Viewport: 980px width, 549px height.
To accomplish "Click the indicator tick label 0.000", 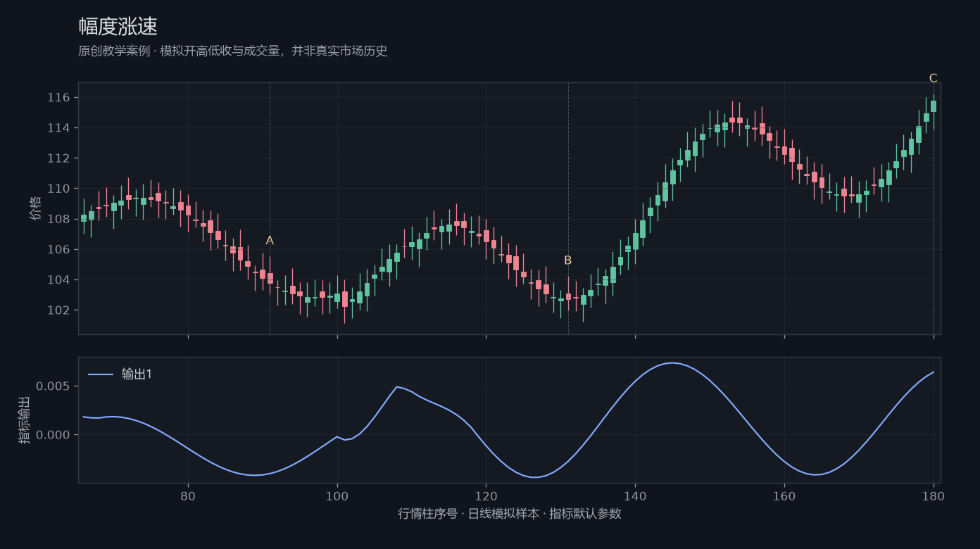I will point(54,435).
